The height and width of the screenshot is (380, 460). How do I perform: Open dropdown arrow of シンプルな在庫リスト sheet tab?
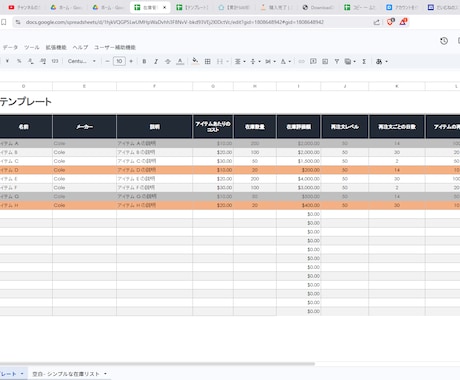tap(105, 374)
